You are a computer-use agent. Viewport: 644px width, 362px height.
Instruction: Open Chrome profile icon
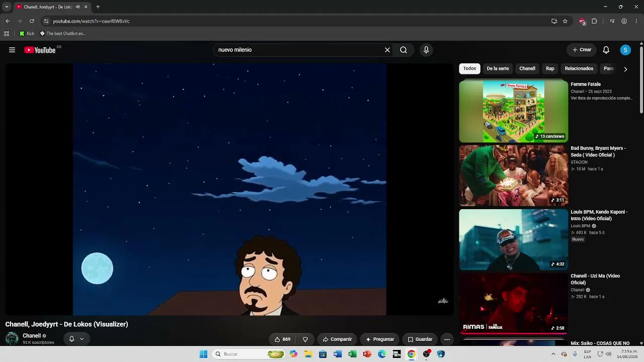click(x=624, y=21)
